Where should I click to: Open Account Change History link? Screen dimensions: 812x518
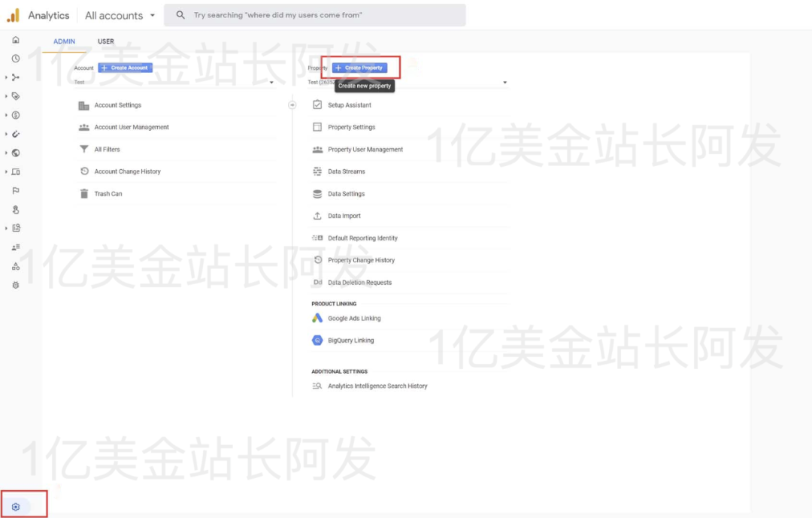(127, 171)
